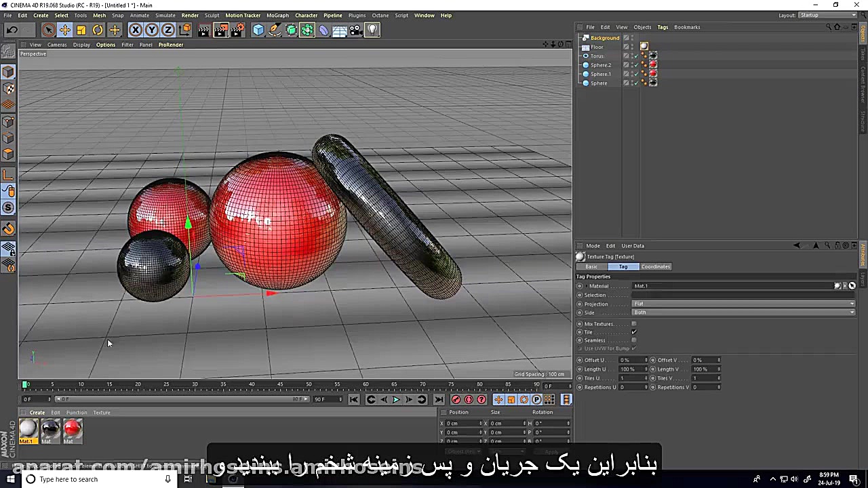Click the Render View button in toolbar
Screen dimensions: 868x488
click(203, 29)
